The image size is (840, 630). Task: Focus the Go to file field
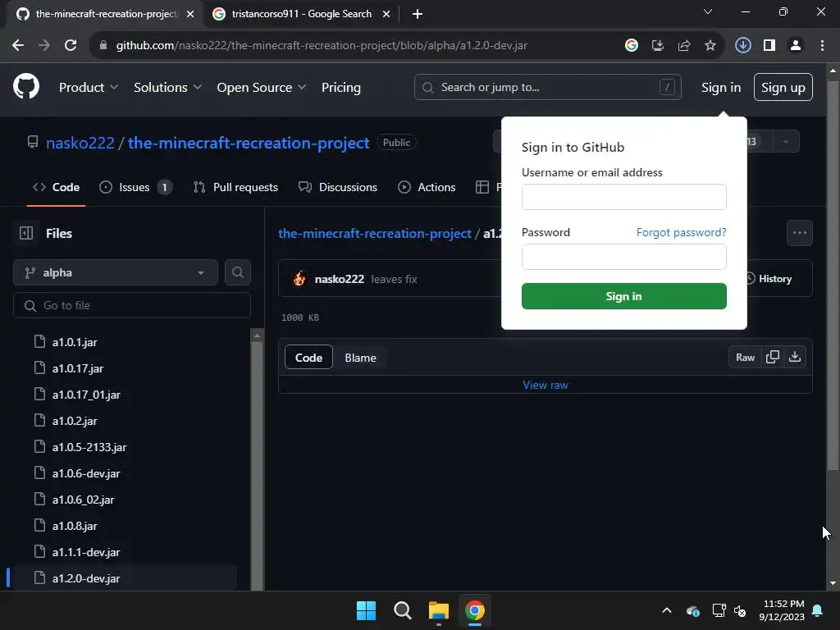click(x=132, y=305)
